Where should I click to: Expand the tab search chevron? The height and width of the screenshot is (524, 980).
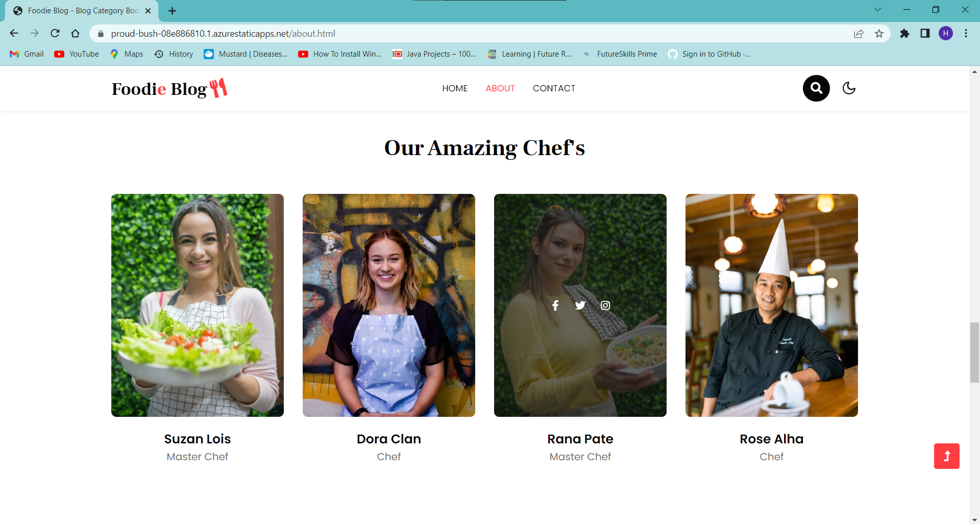877,10
